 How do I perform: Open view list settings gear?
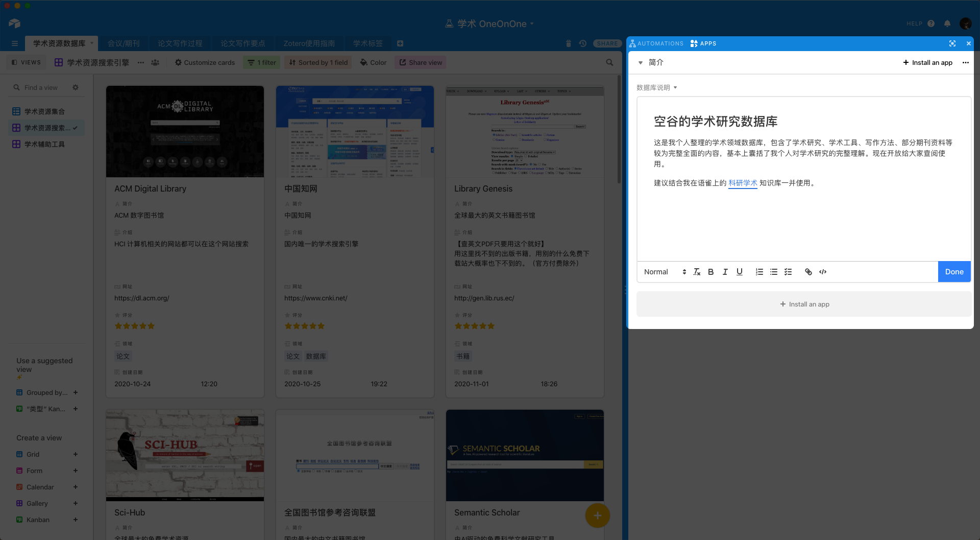coord(76,87)
